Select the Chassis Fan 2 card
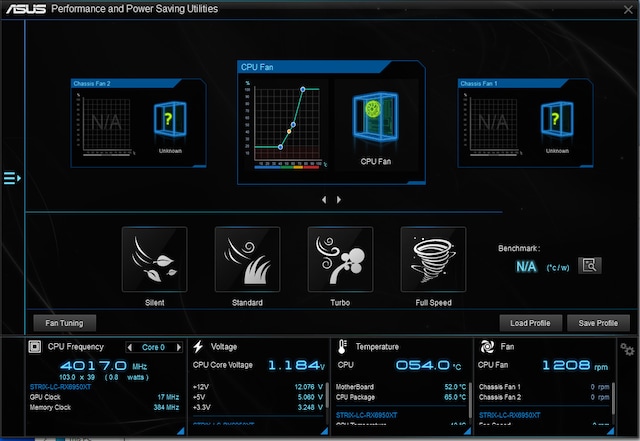The height and width of the screenshot is (441, 640). click(x=138, y=123)
